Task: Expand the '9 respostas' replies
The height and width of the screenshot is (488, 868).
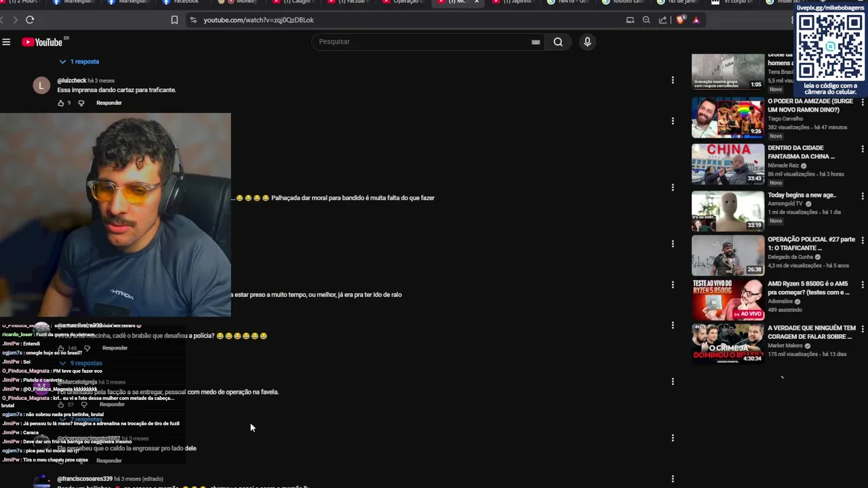Action: [81, 363]
